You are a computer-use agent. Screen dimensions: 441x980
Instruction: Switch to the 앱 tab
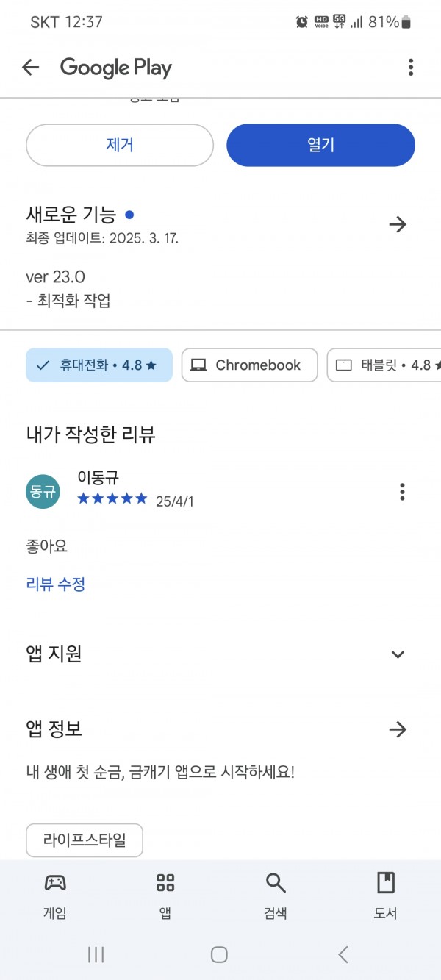click(165, 895)
